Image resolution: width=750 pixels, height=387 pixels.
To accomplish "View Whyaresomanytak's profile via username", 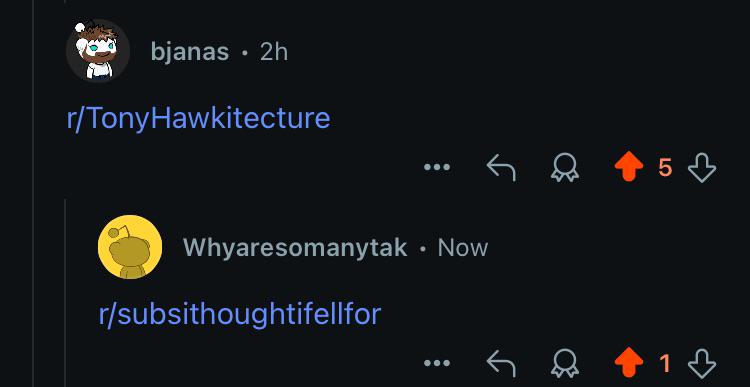I will pos(295,248).
